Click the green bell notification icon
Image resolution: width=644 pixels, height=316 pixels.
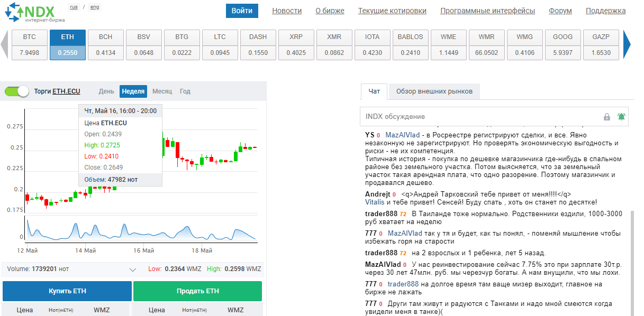[x=621, y=117]
